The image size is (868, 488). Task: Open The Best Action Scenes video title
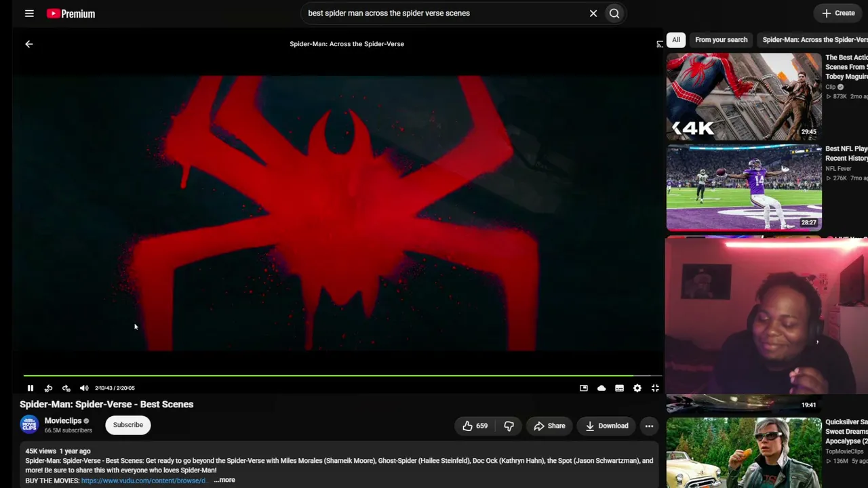click(x=846, y=67)
